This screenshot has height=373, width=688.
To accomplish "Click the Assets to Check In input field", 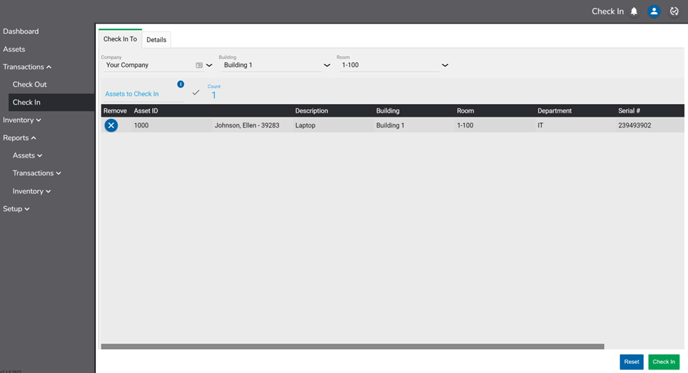I will point(143,94).
